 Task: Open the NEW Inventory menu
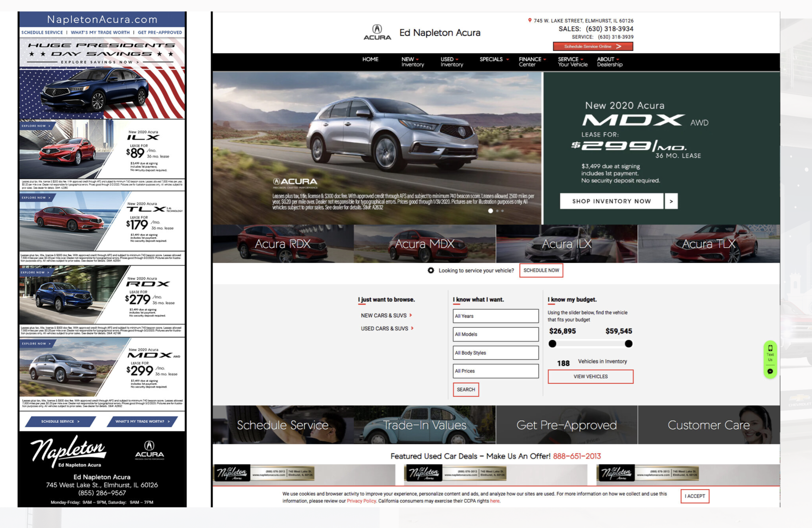[x=412, y=62]
